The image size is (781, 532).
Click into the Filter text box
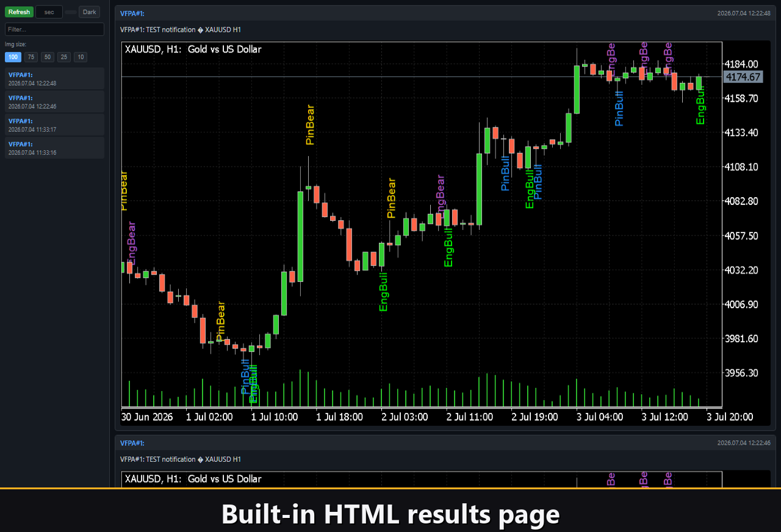[54, 29]
